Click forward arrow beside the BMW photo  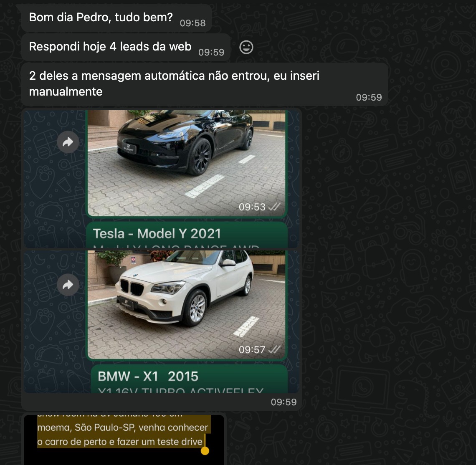pos(68,285)
